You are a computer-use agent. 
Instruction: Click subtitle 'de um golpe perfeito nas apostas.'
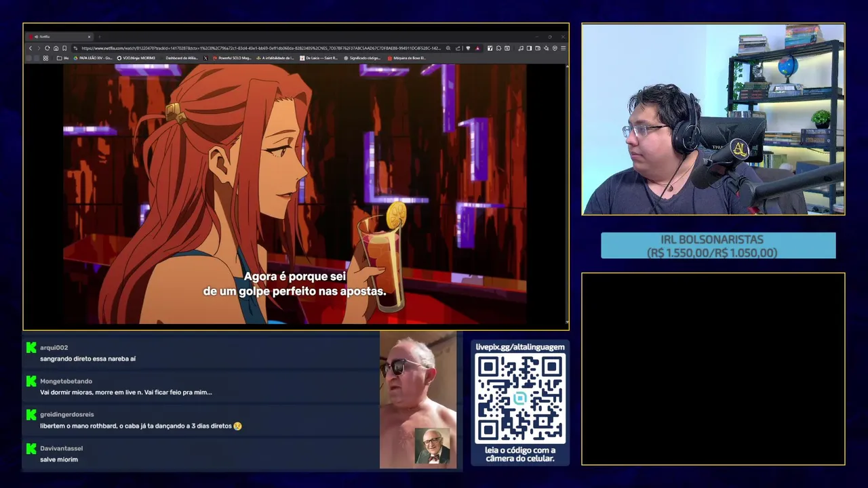point(294,291)
